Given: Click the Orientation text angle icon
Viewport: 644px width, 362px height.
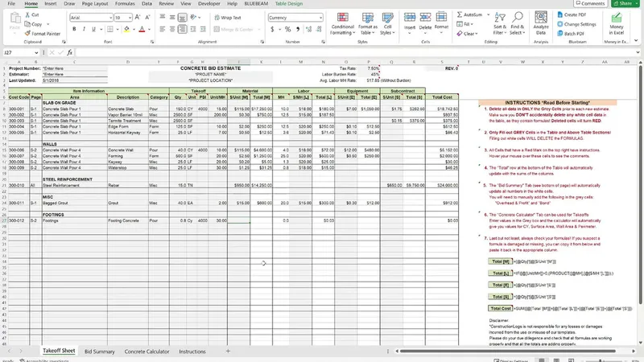Looking at the screenshot, I should (193, 17).
